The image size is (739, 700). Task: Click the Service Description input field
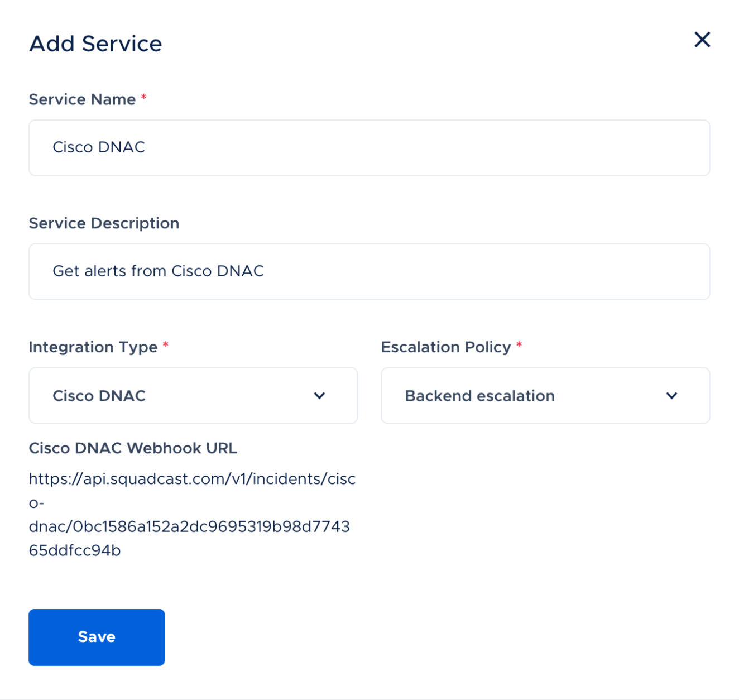369,272
